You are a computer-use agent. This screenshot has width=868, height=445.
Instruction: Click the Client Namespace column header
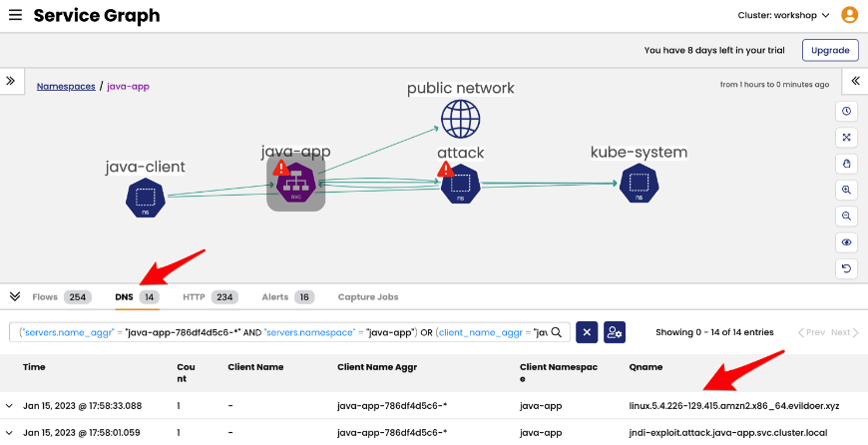click(559, 373)
